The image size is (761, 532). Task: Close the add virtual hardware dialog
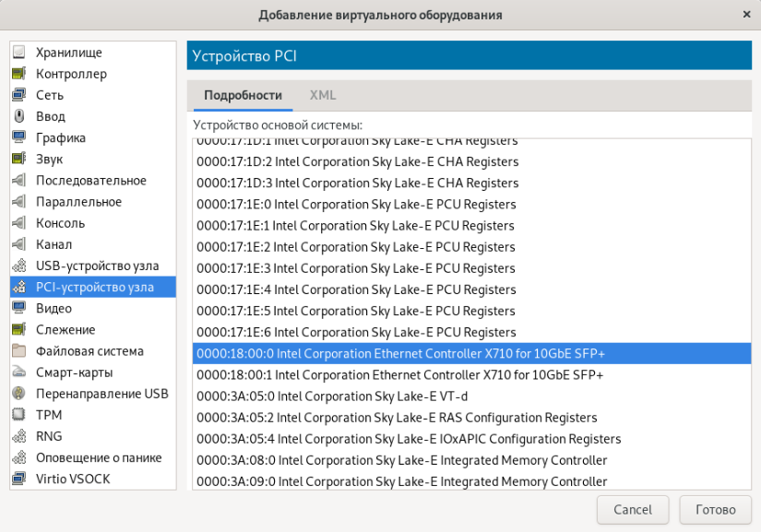click(746, 15)
